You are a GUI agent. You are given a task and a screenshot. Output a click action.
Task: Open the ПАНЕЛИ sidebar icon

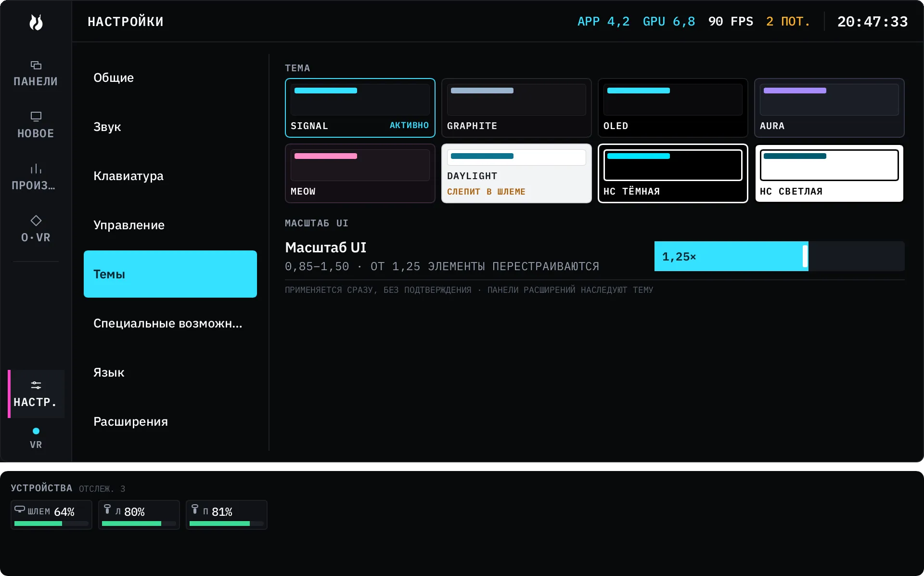tap(36, 65)
